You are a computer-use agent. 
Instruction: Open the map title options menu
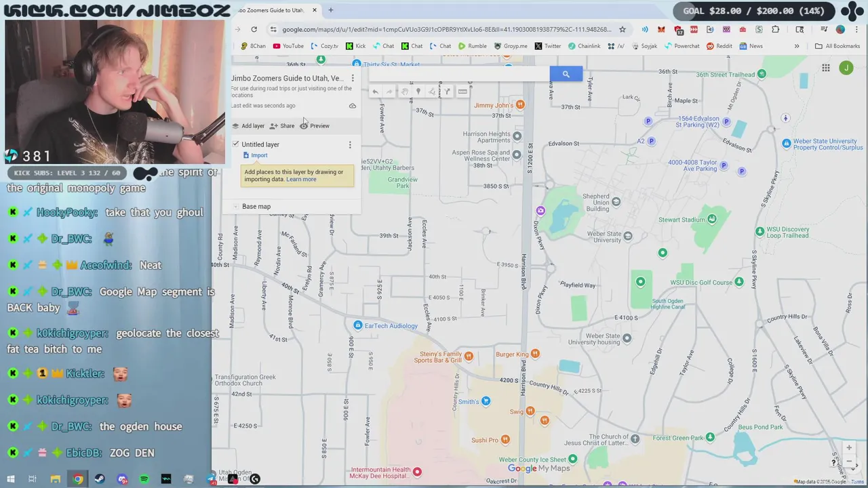353,79
